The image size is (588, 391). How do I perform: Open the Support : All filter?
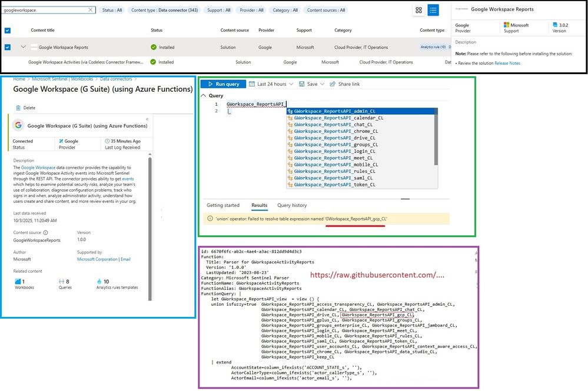tap(218, 10)
